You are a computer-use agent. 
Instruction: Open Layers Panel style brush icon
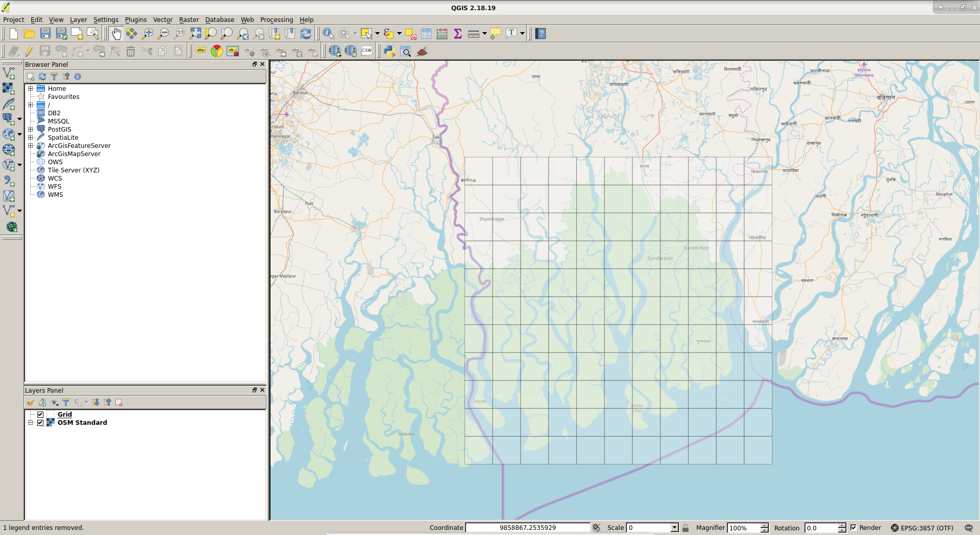(31, 402)
